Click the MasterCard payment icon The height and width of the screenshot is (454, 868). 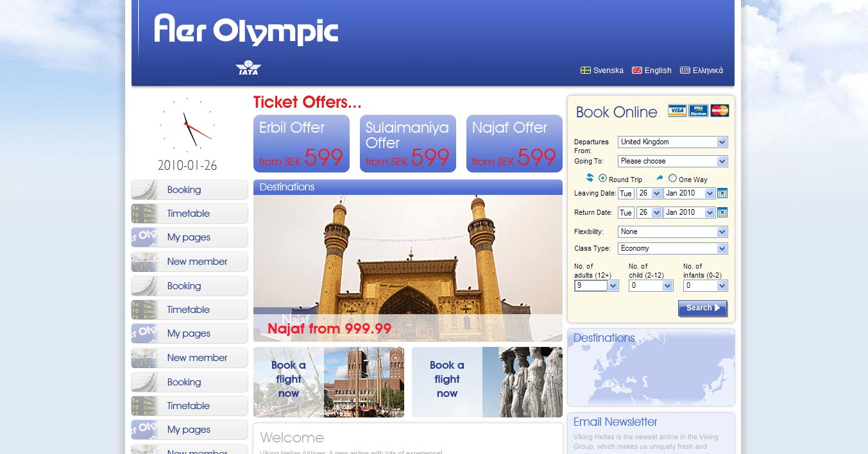coord(719,110)
